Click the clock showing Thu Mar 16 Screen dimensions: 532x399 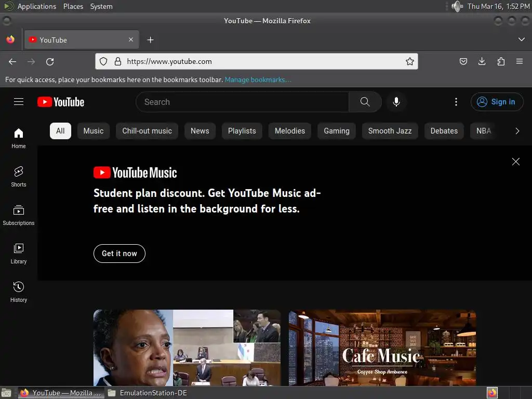coord(498,6)
